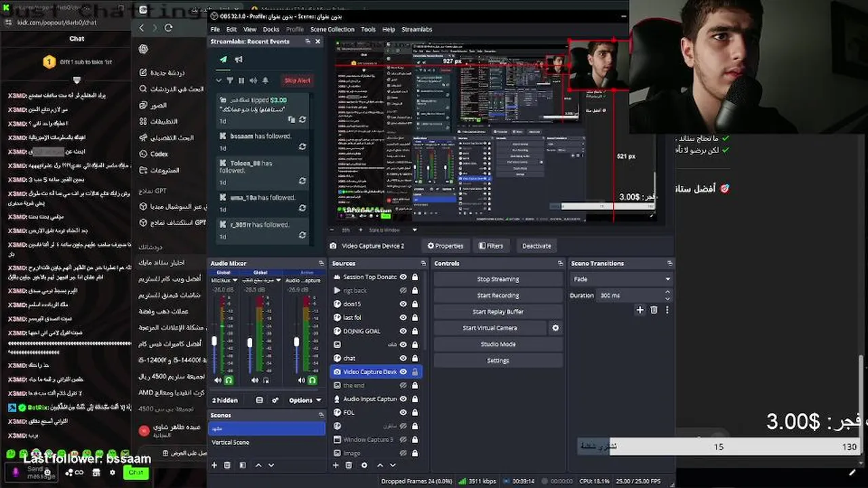Open advanced audio properties gears icon

click(x=275, y=401)
